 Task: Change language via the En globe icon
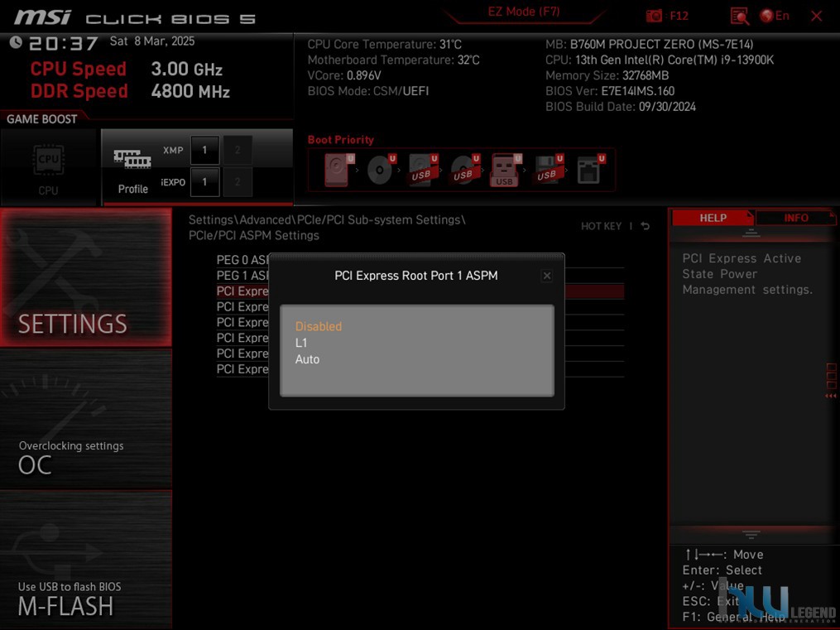[775, 16]
